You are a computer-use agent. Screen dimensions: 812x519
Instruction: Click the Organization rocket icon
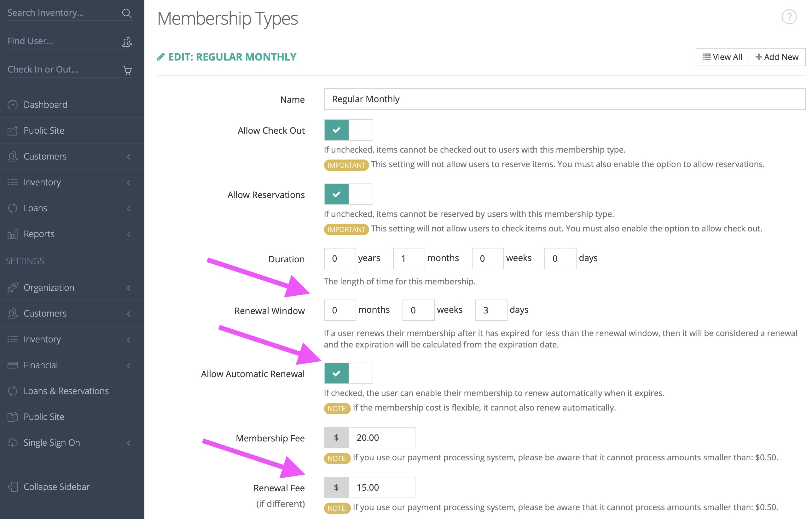[13, 288]
